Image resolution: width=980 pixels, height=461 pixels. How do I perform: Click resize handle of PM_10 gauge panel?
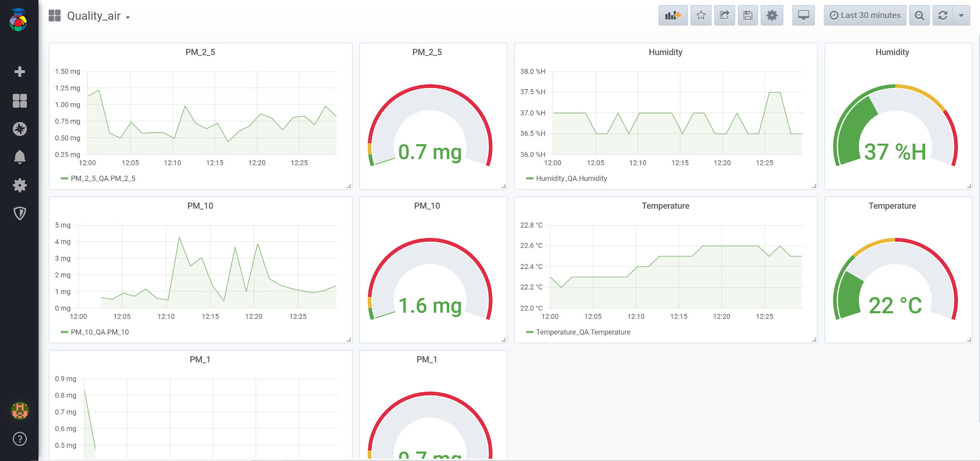click(504, 340)
